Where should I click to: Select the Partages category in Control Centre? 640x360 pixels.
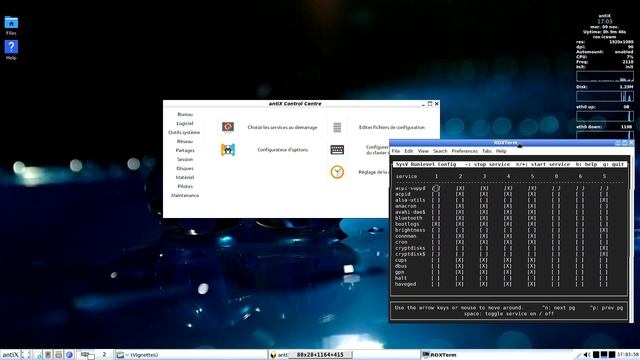185,150
